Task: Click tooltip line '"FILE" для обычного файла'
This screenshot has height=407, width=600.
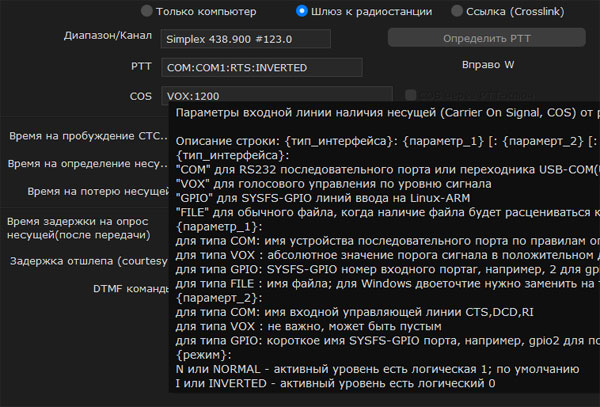Action: 387,212
